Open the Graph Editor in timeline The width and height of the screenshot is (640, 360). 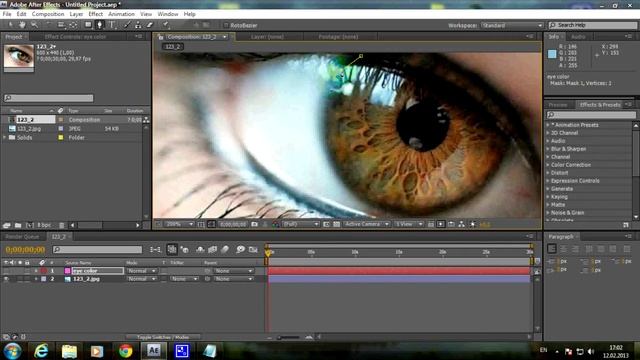click(253, 249)
